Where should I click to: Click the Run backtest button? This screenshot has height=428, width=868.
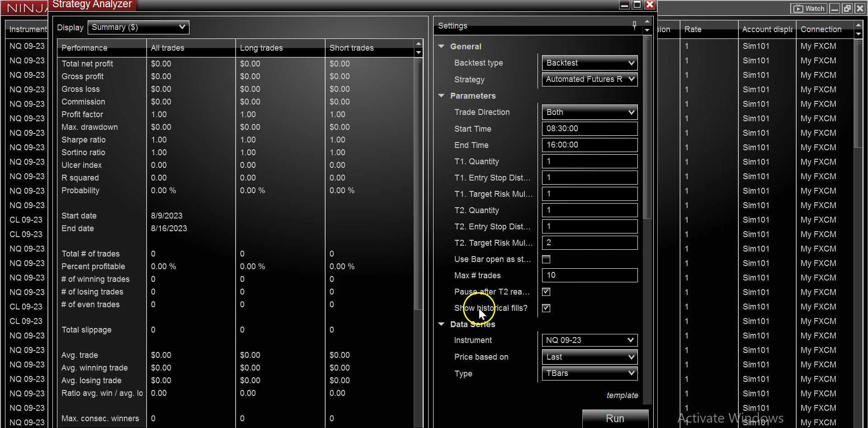[615, 418]
